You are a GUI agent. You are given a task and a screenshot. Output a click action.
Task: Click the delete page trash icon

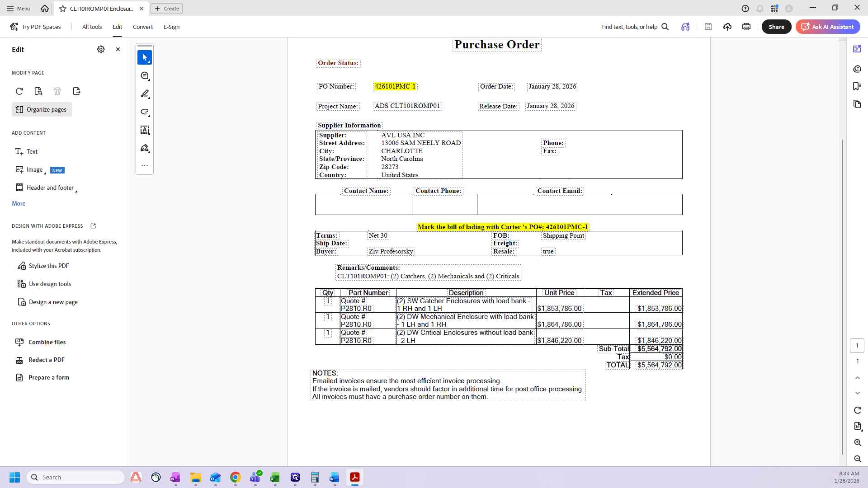[57, 91]
